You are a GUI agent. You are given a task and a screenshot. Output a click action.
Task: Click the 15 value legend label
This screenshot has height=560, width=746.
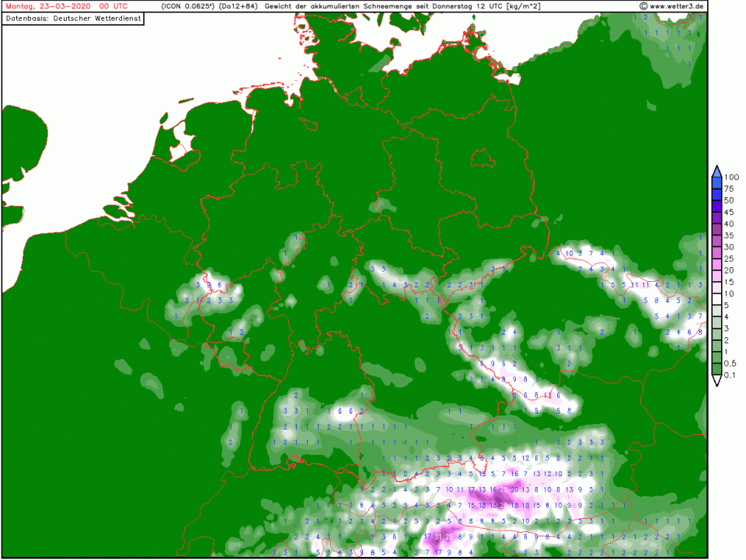click(x=729, y=282)
